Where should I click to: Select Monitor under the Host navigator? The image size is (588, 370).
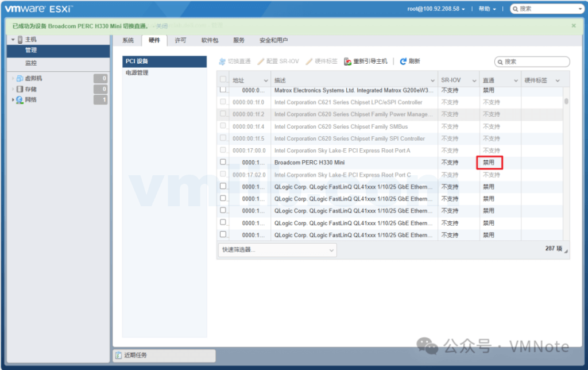tap(31, 63)
